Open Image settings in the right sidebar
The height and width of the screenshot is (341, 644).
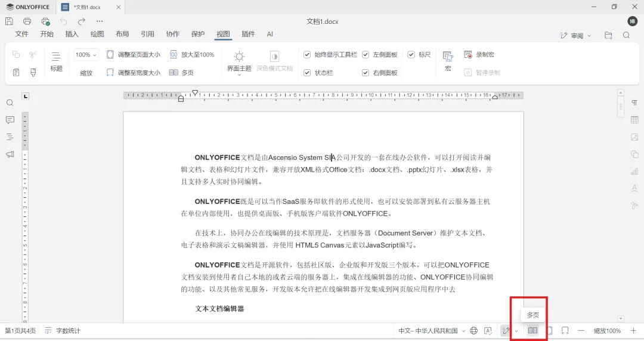click(634, 137)
